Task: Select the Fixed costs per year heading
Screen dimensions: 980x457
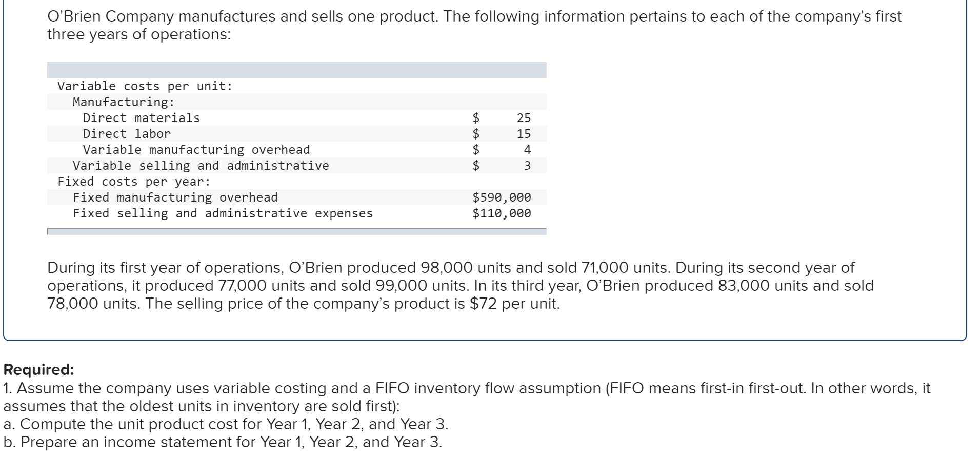Action: click(x=134, y=182)
